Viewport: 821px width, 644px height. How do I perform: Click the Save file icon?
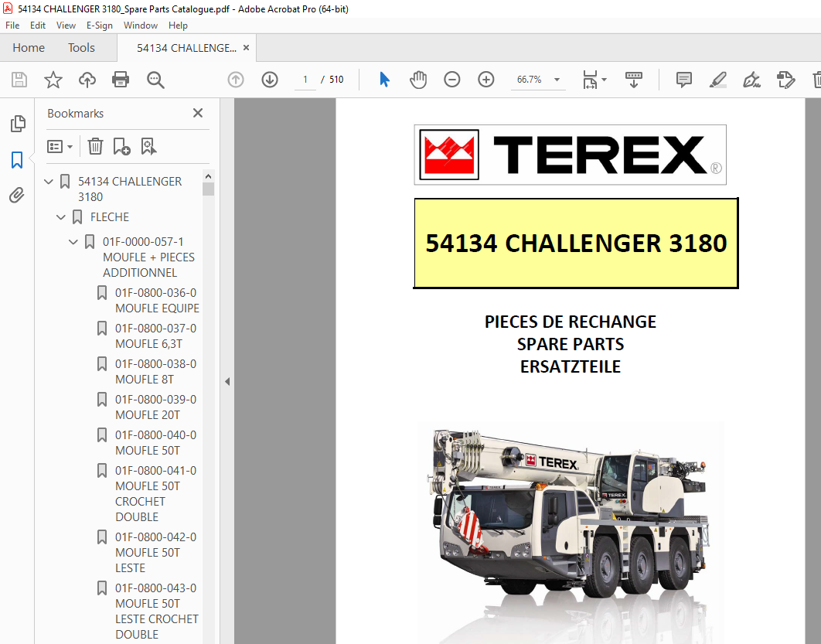(x=19, y=80)
